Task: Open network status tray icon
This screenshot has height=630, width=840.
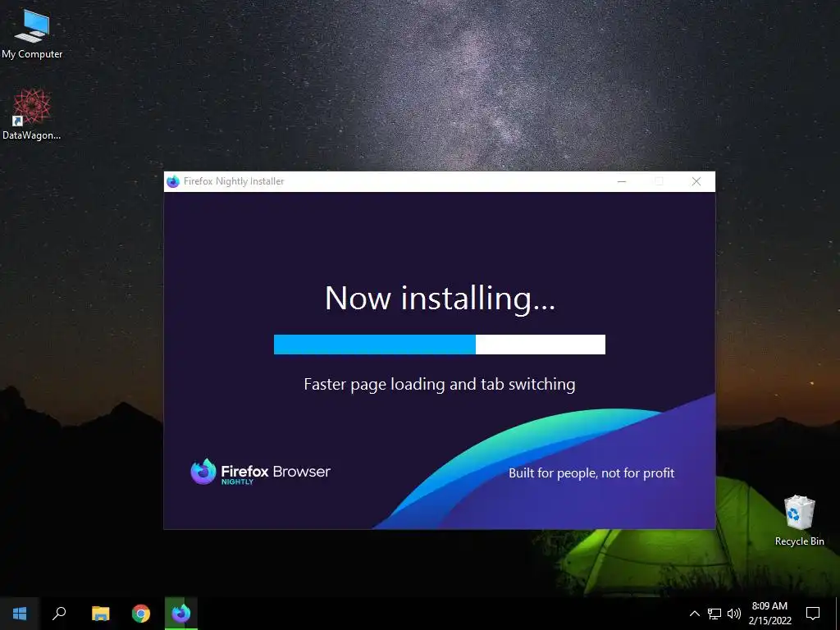Action: point(714,614)
